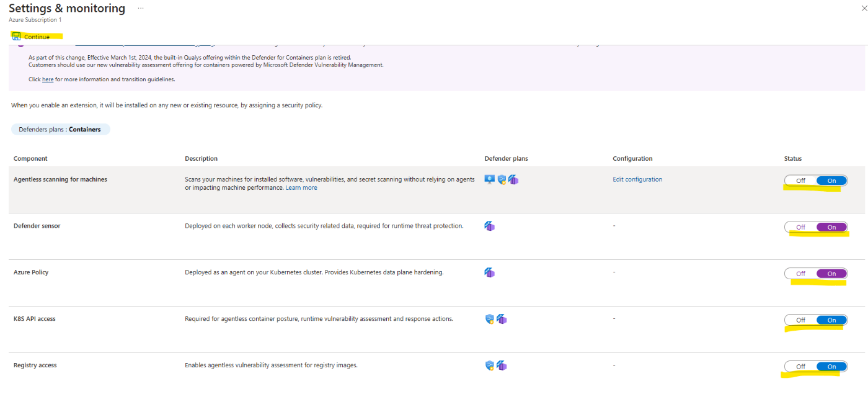Select the 'Registry access' component name
The image size is (868, 394).
[x=35, y=365]
